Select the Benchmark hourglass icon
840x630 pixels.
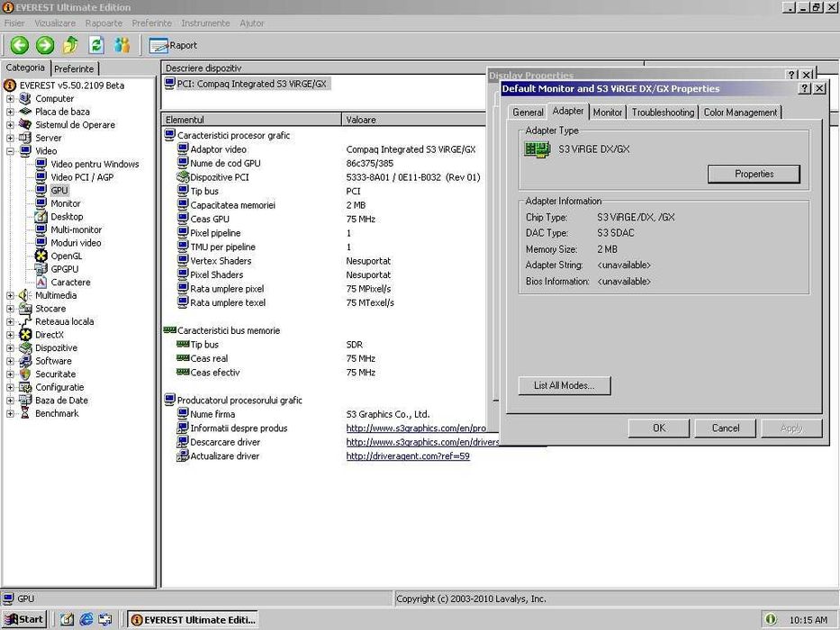(25, 414)
